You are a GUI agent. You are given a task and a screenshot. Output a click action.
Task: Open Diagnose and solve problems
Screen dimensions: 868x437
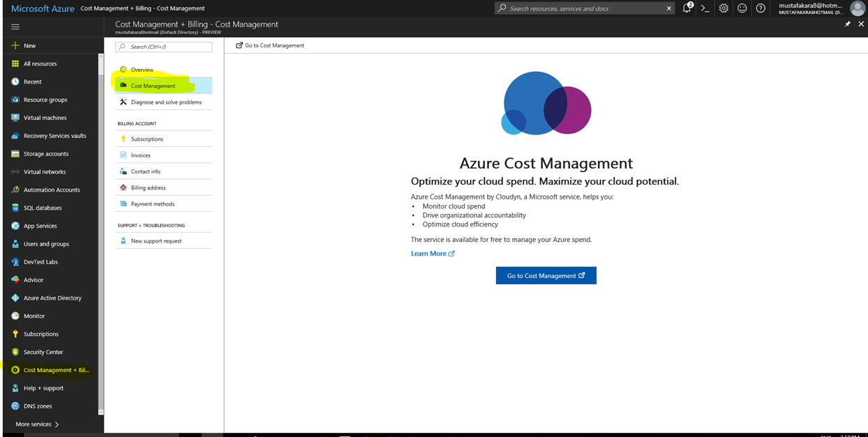(x=164, y=102)
